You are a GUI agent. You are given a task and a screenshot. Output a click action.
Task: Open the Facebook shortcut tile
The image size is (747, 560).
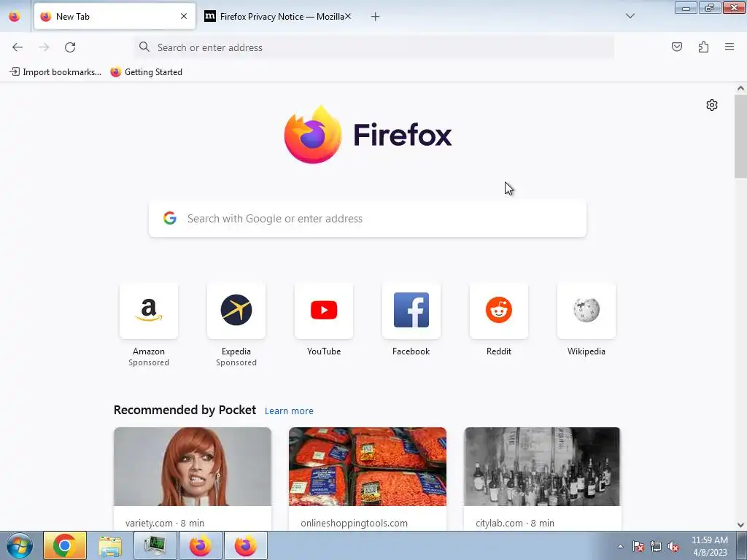click(411, 311)
